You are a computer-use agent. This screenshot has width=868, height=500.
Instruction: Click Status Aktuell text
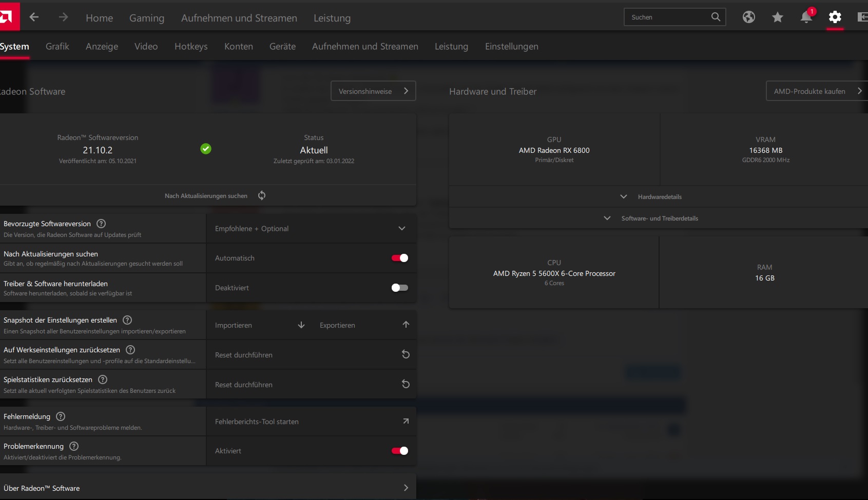[x=314, y=150]
